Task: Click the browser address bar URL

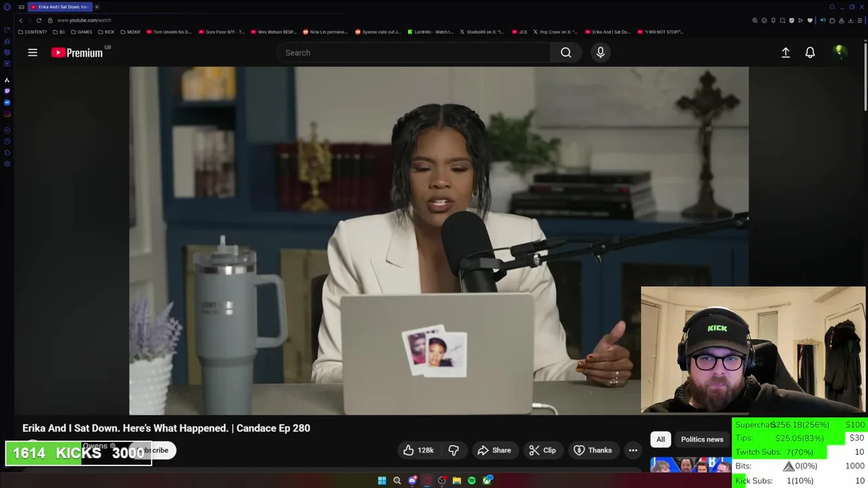Action: click(x=84, y=20)
